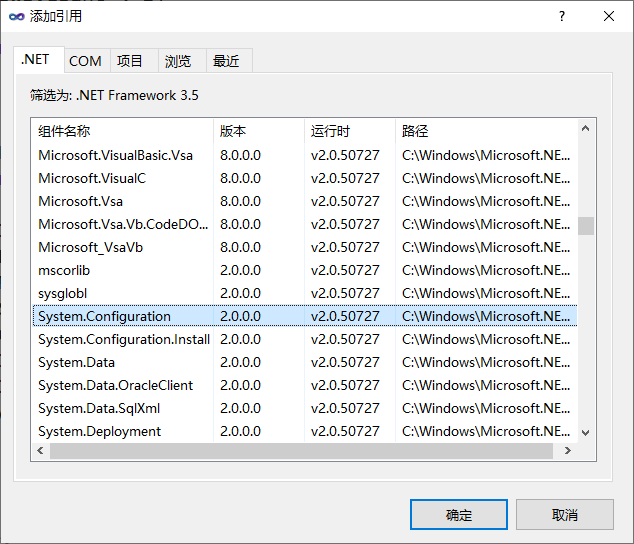Click the help question mark button
This screenshot has height=544, width=634.
pos(562,16)
